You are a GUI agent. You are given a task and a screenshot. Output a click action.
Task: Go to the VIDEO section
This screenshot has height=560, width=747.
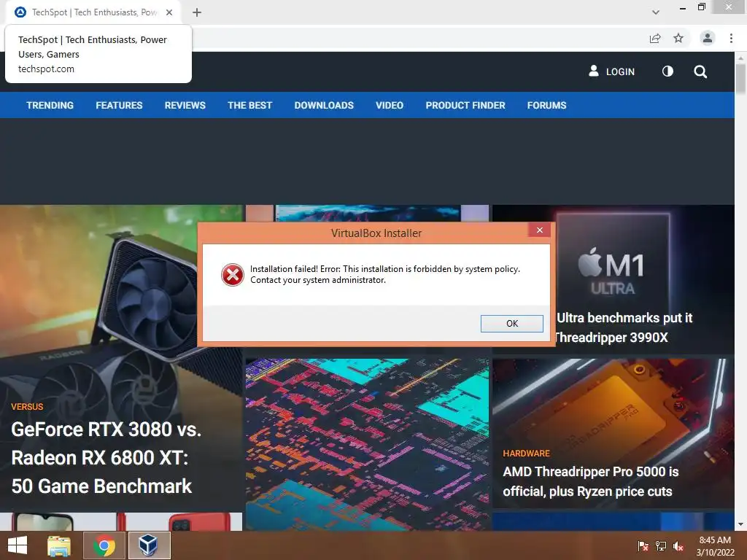[390, 105]
